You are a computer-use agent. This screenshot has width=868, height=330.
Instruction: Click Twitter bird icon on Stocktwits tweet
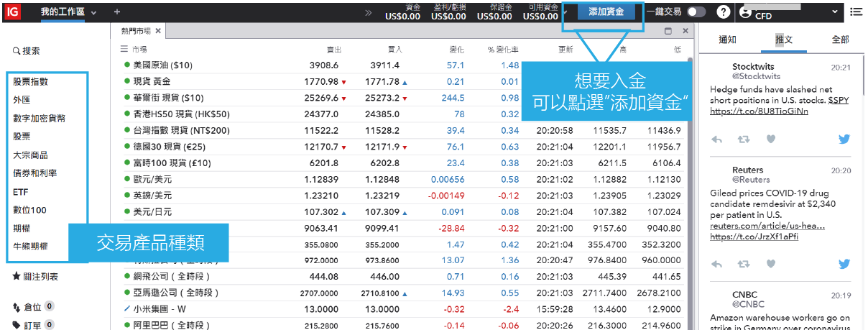click(844, 139)
